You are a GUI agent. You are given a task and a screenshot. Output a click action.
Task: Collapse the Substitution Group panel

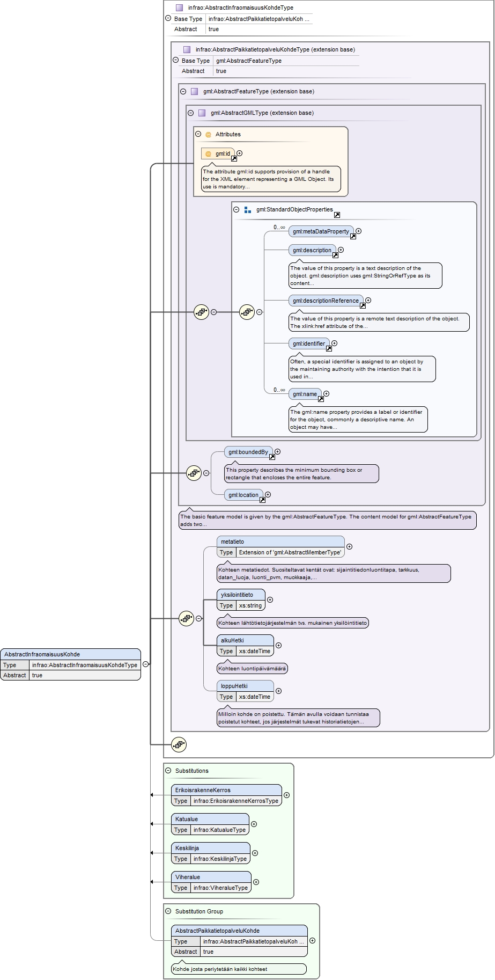(168, 911)
